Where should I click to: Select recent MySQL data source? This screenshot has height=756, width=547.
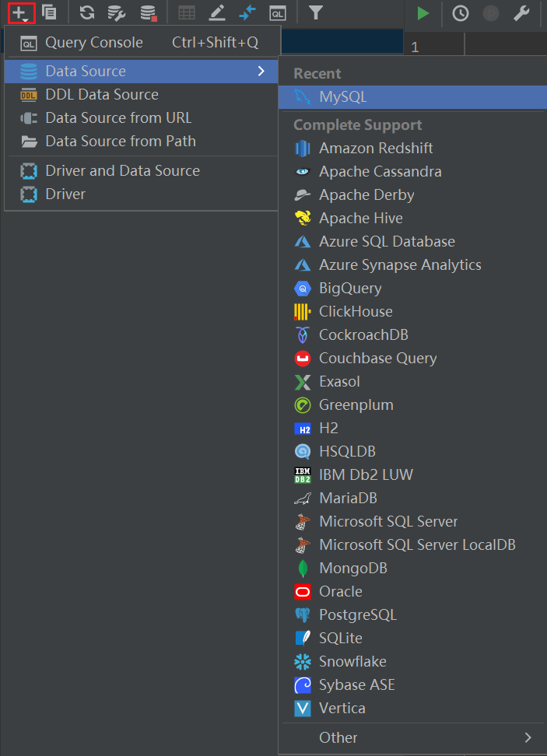(x=412, y=97)
